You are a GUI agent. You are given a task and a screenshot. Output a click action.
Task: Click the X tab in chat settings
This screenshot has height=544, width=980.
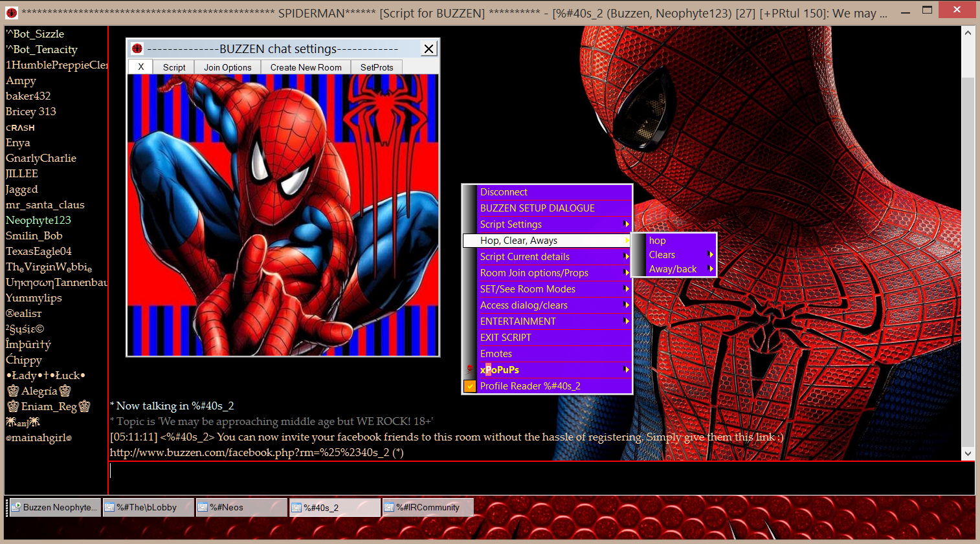click(x=140, y=67)
